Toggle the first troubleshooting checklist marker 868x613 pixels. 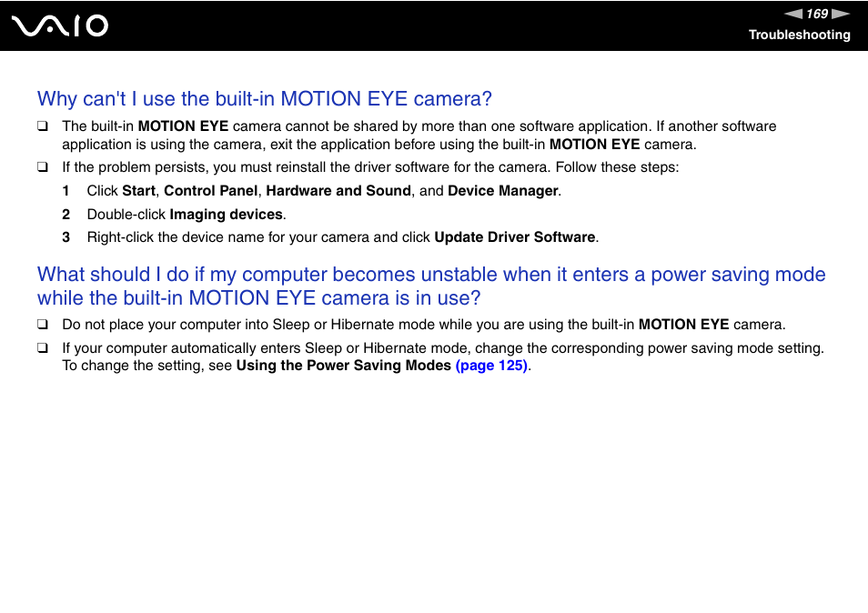(42, 126)
